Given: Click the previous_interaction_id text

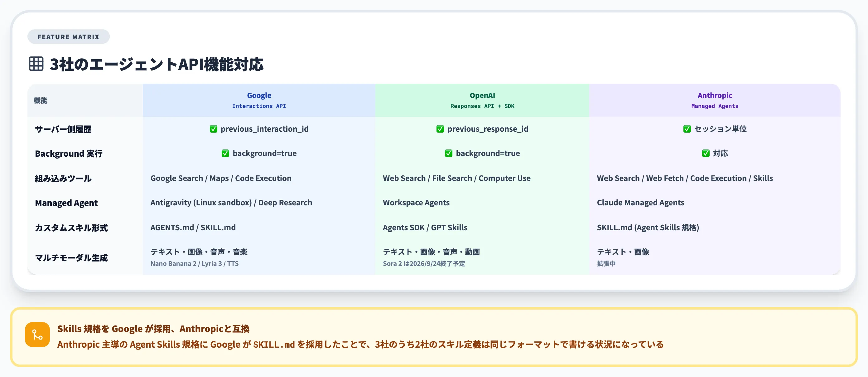Looking at the screenshot, I should pyautogui.click(x=264, y=129).
